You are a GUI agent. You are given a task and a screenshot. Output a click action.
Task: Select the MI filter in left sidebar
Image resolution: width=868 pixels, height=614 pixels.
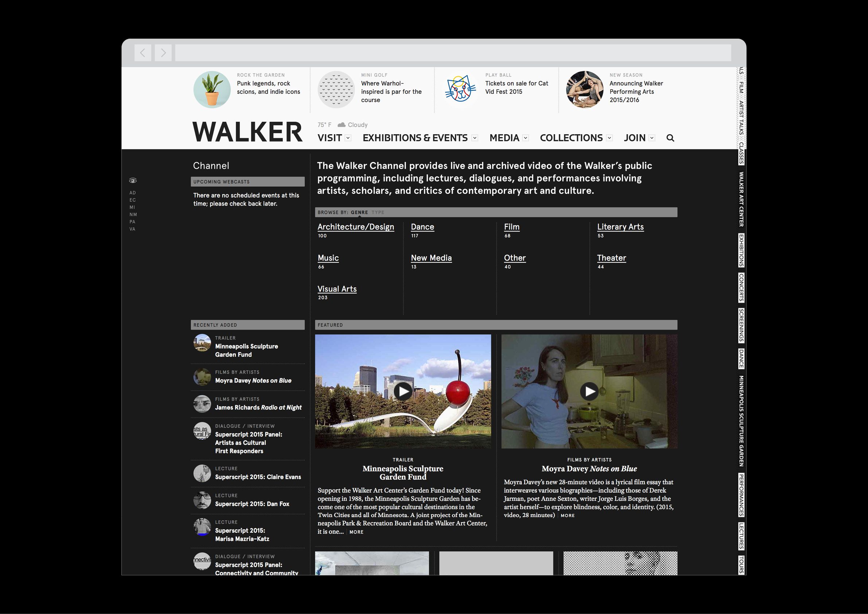[x=132, y=207]
